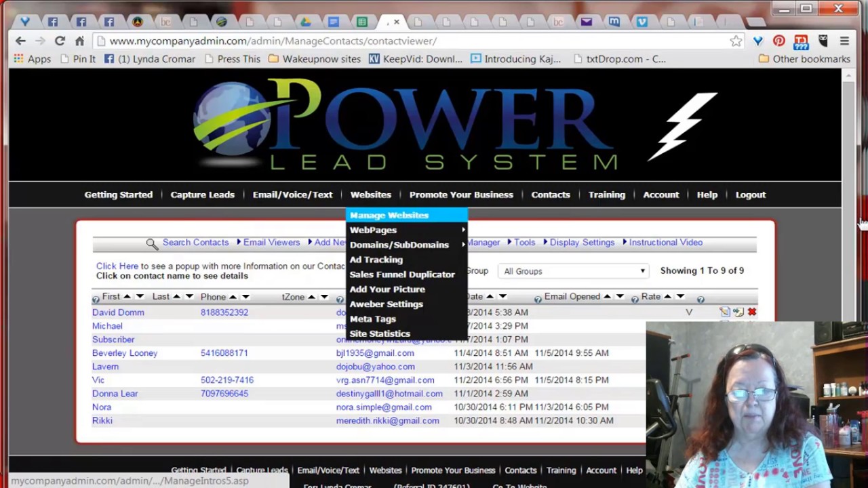Open the browser home page icon
The width and height of the screenshot is (868, 488).
coord(79,41)
